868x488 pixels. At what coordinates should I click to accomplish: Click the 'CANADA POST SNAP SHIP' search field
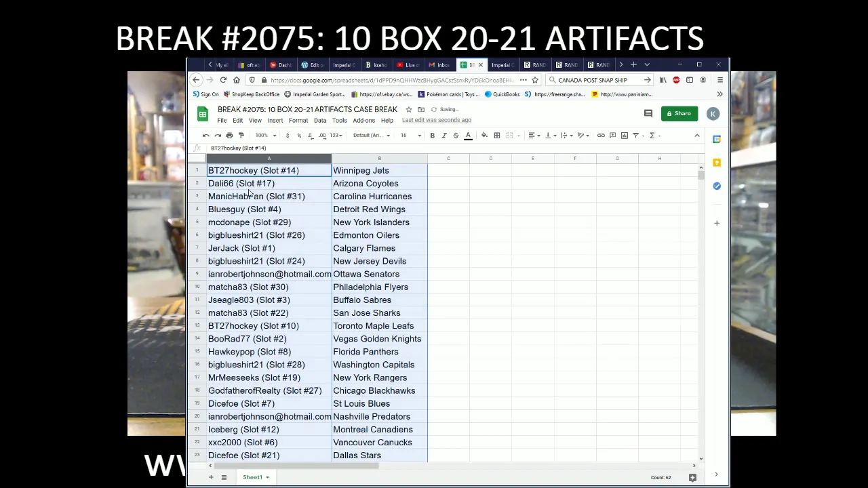coord(599,80)
